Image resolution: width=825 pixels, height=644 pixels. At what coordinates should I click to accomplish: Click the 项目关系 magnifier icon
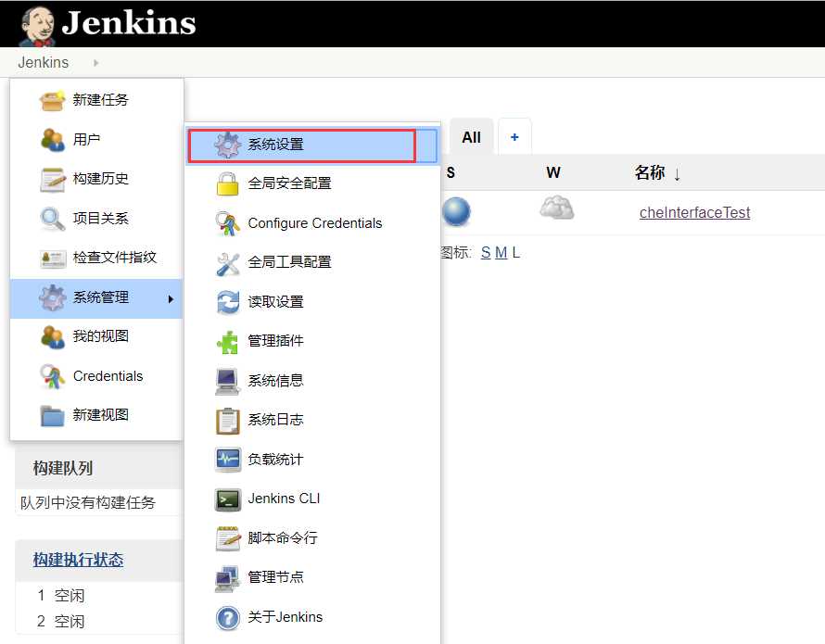[53, 219]
